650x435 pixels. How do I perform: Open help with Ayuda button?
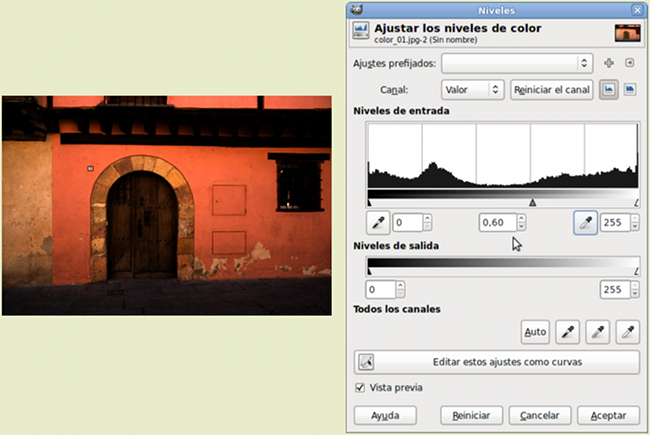(385, 415)
